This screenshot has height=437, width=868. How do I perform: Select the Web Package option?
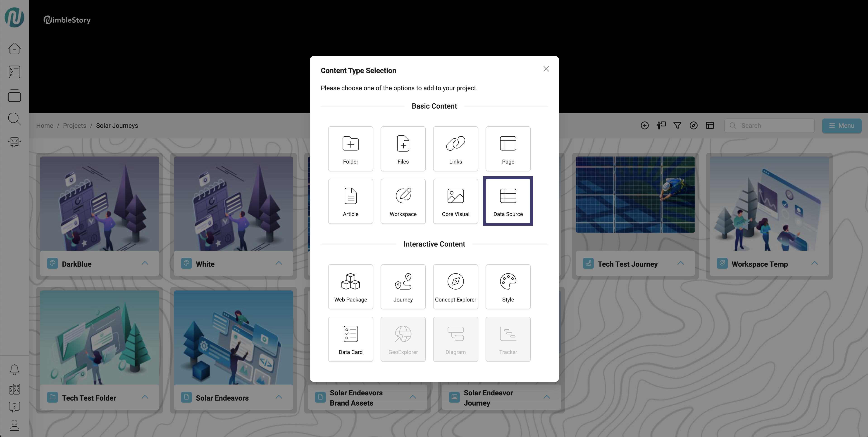(x=351, y=287)
